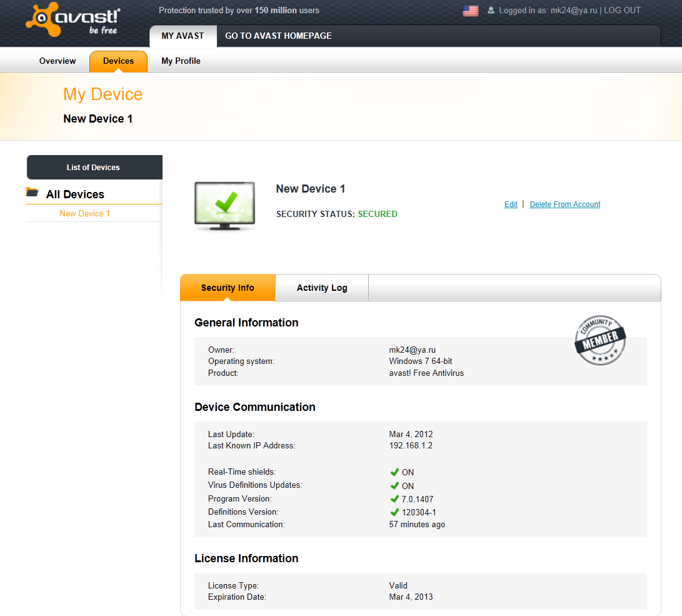This screenshot has height=616, width=682.
Task: Click green checkmark beside Definitions Version 120304-1
Action: click(x=394, y=512)
